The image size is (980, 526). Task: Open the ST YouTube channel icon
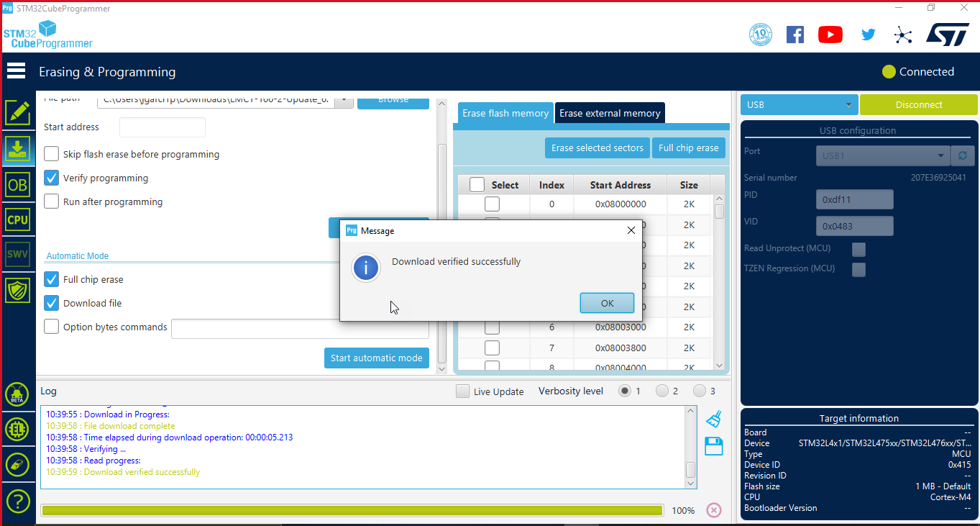(x=830, y=35)
